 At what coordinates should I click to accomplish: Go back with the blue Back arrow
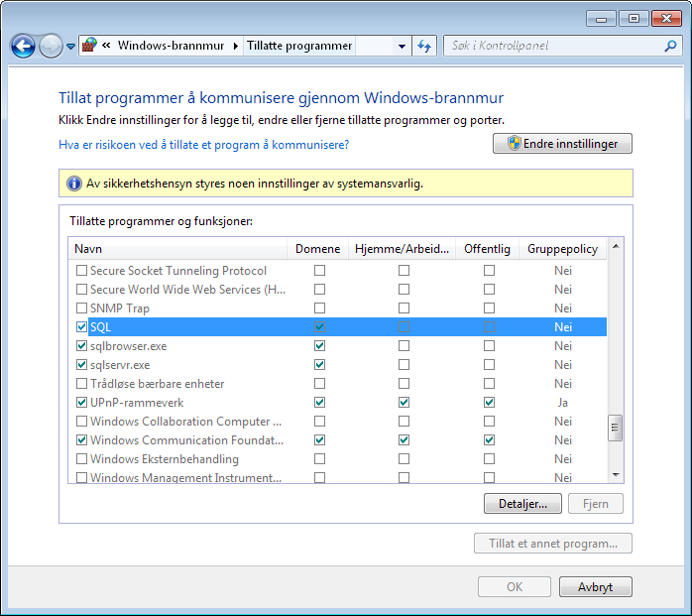point(23,46)
